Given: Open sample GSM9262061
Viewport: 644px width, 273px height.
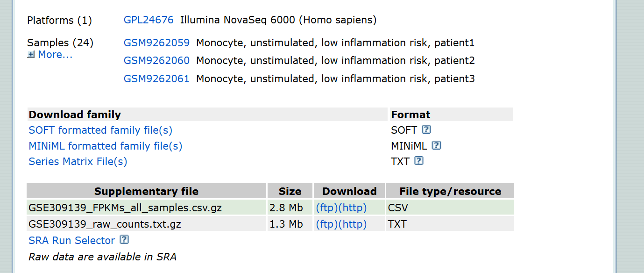Looking at the screenshot, I should coord(156,79).
